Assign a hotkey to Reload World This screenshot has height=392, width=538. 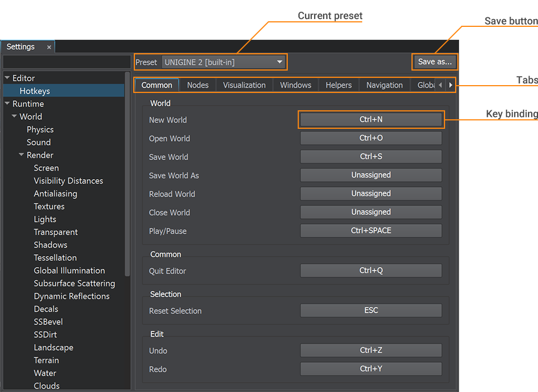tap(371, 194)
